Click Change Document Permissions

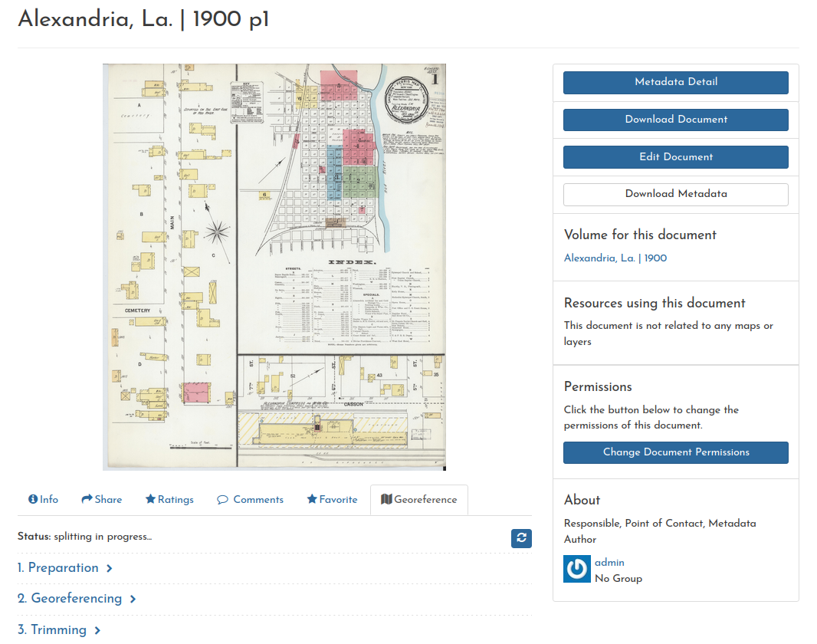tap(675, 452)
